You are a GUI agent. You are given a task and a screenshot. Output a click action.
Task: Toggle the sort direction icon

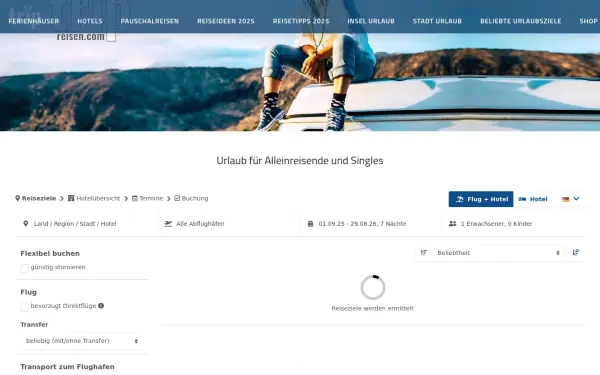pos(576,253)
